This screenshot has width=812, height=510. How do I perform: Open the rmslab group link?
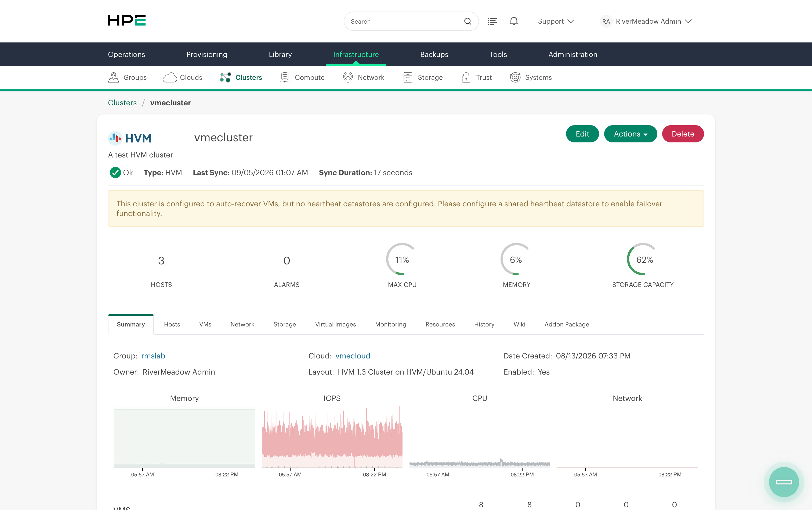pos(153,356)
